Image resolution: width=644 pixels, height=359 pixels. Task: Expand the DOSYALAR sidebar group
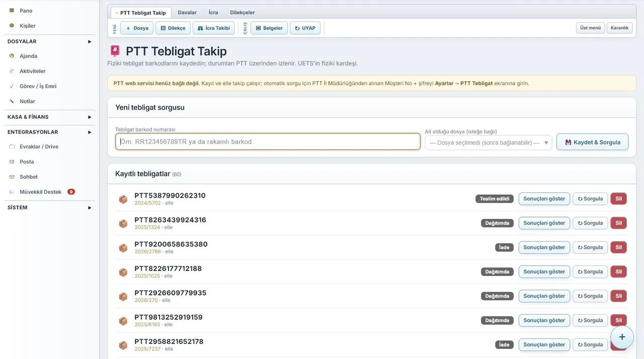[49, 41]
